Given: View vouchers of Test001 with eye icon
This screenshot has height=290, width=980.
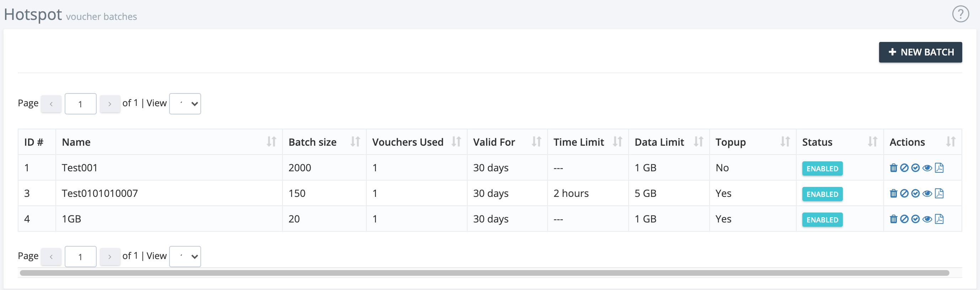Looking at the screenshot, I should pyautogui.click(x=927, y=168).
